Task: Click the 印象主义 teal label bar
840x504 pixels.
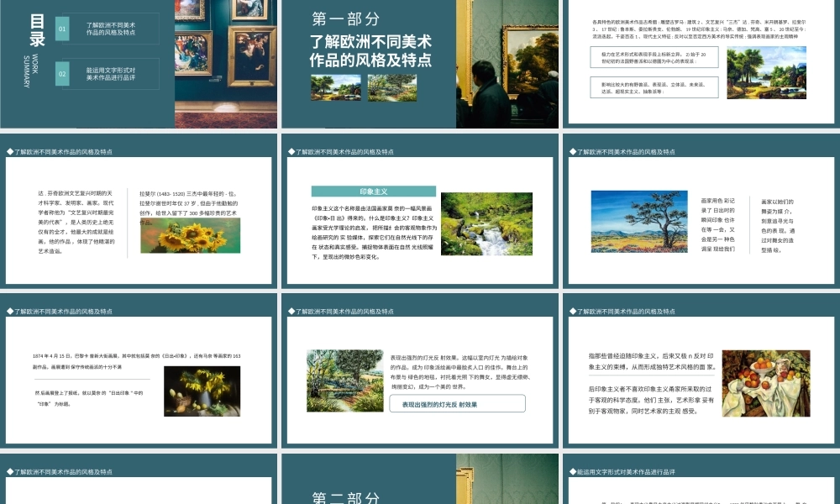Action: (x=374, y=192)
